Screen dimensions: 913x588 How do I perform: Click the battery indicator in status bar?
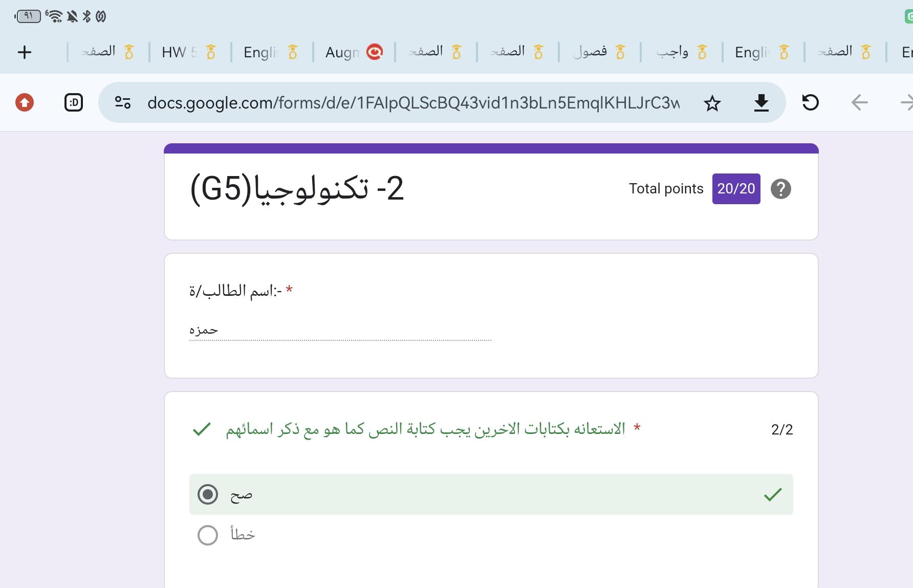tap(28, 16)
